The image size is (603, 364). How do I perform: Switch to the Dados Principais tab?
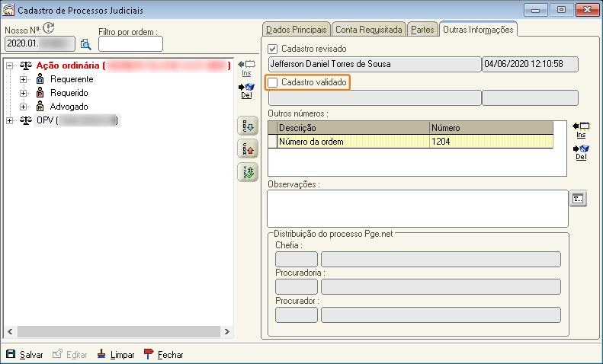(296, 30)
